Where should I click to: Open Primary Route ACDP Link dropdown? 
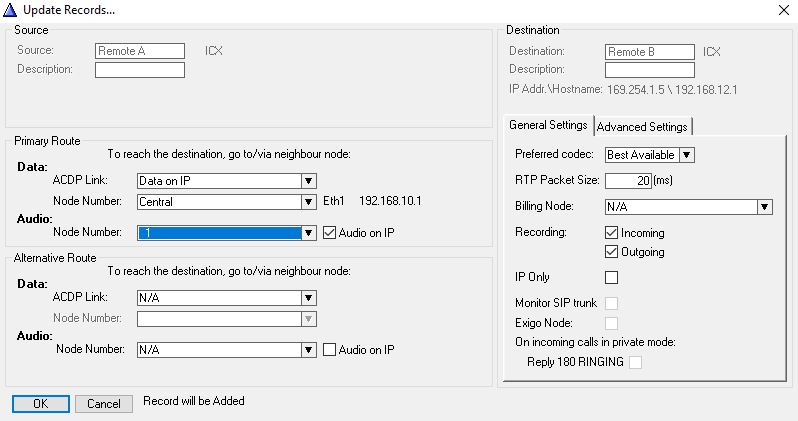309,181
